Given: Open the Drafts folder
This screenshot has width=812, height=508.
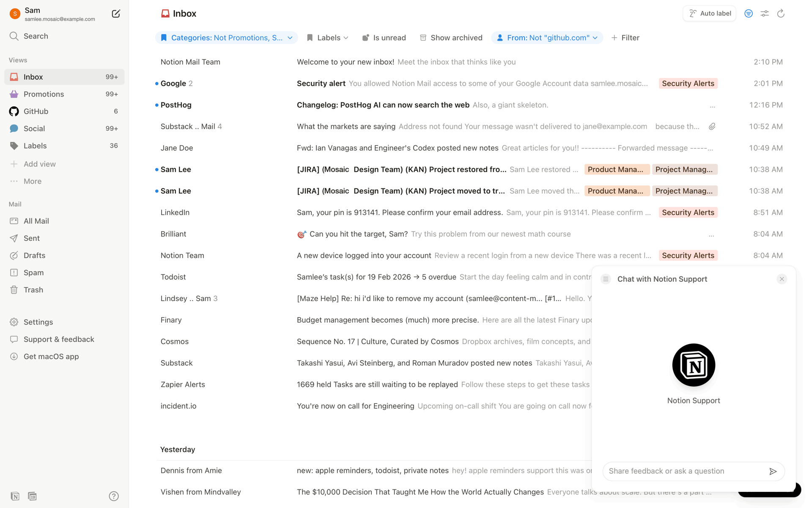Looking at the screenshot, I should [64, 255].
